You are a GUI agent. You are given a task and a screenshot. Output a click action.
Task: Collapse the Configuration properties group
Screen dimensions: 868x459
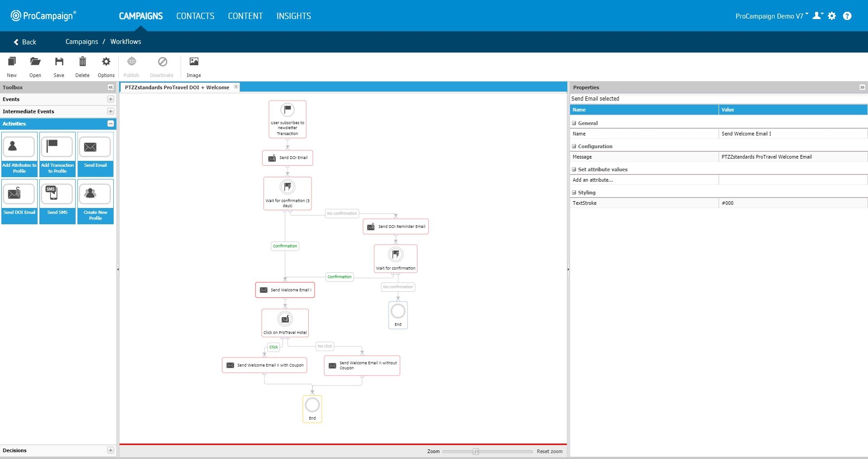(574, 146)
